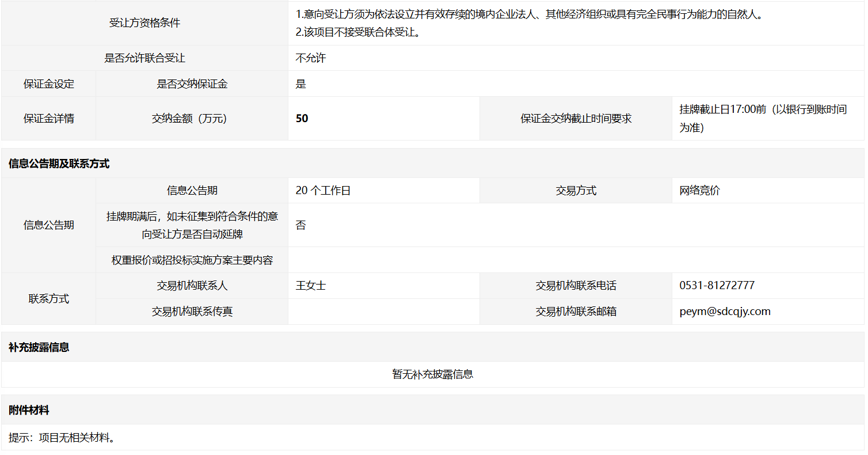Select the 补充披露信息 section header

pyautogui.click(x=39, y=347)
